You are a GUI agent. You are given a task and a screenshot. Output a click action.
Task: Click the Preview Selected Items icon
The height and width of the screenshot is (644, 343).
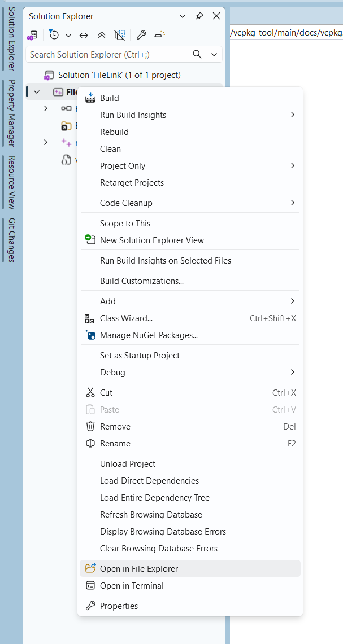[x=159, y=35]
